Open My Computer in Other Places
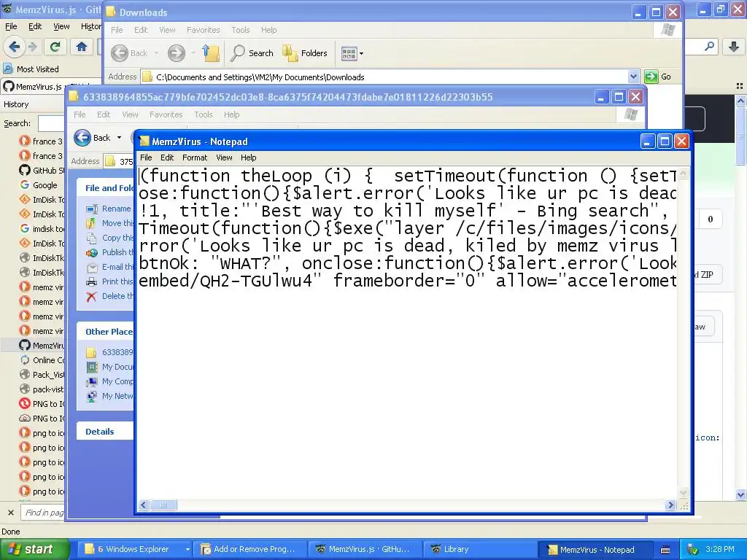 point(111,381)
